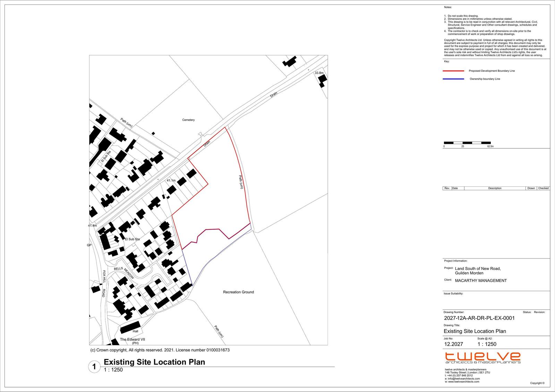This screenshot has height=392, width=555.
Task: Click the Cemetery label on the map
Action: point(188,120)
